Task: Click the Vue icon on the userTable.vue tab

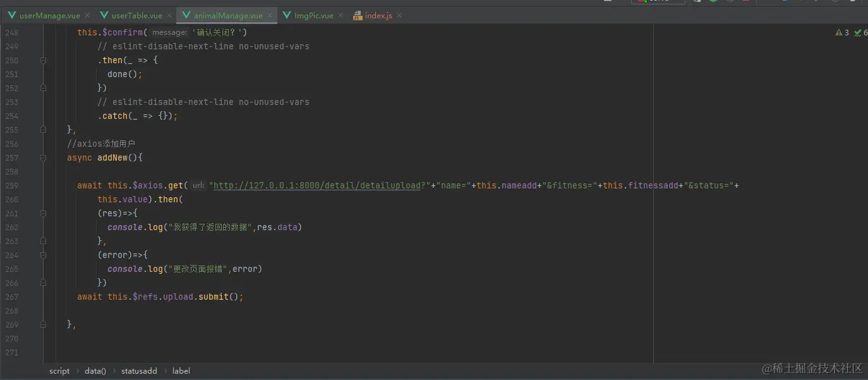Action: 104,15
